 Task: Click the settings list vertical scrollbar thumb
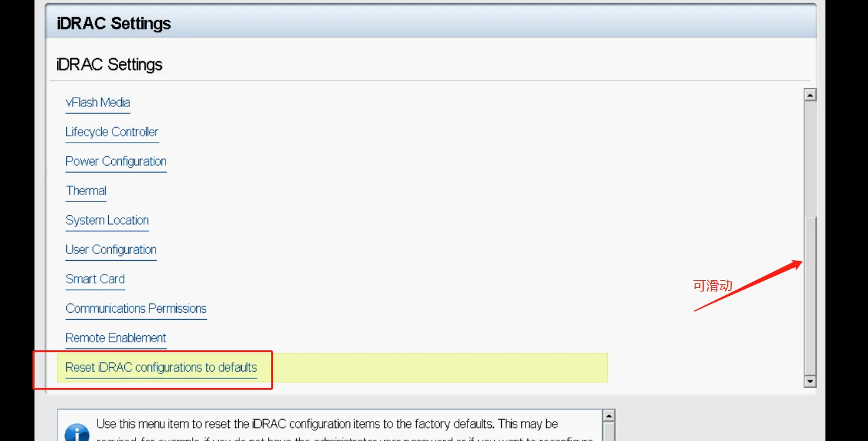[810, 295]
